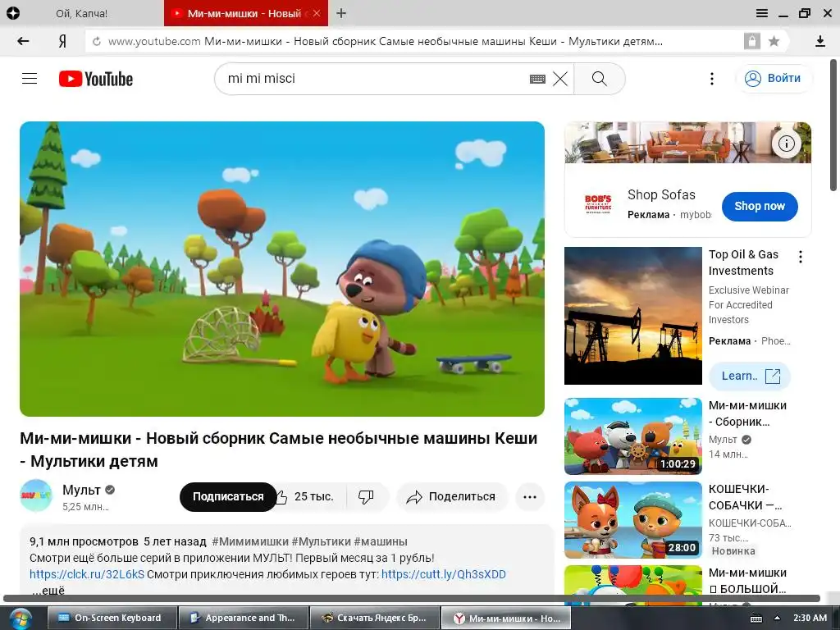Click Shop now ad button
The height and width of the screenshot is (630, 840).
760,206
